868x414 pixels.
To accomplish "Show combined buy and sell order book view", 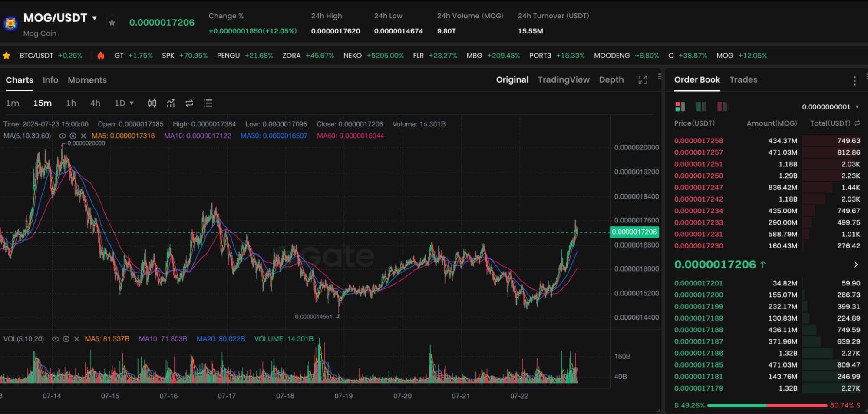I will [x=680, y=106].
